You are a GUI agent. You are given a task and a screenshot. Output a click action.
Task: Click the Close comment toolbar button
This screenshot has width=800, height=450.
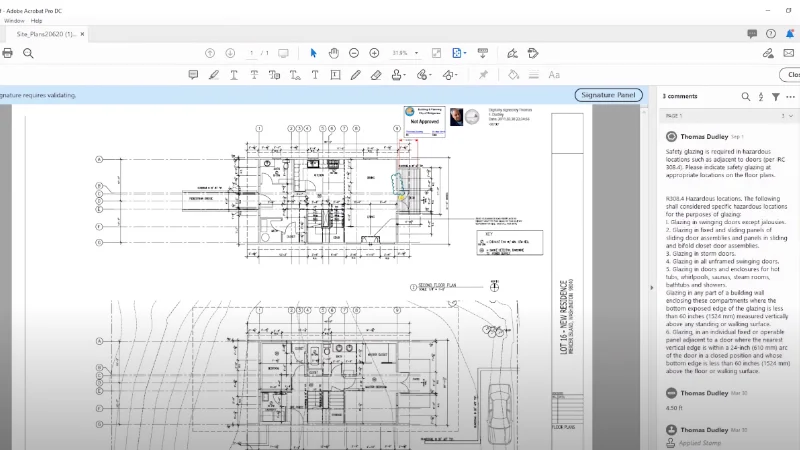tap(790, 74)
